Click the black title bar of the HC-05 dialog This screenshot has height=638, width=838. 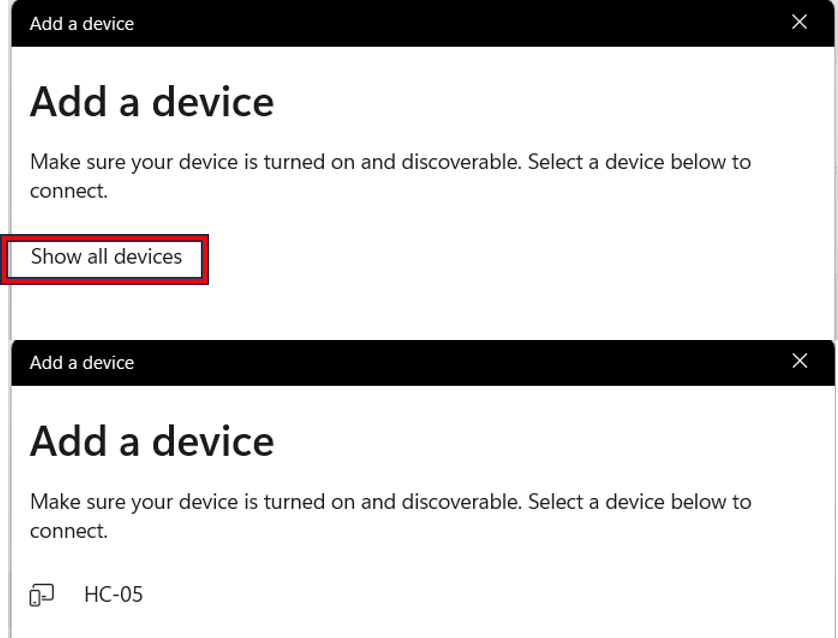tap(450, 363)
